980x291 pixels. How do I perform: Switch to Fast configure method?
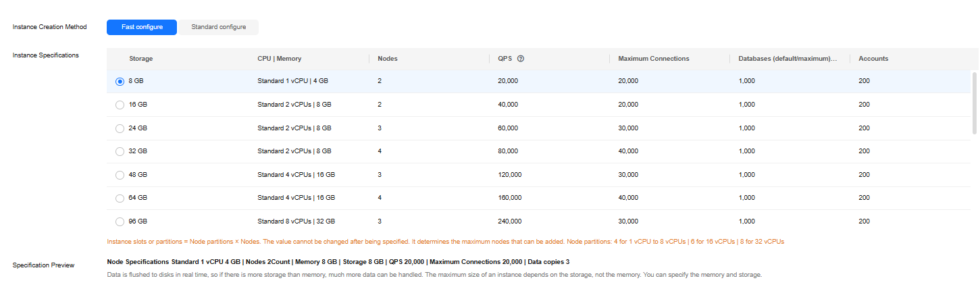142,27
